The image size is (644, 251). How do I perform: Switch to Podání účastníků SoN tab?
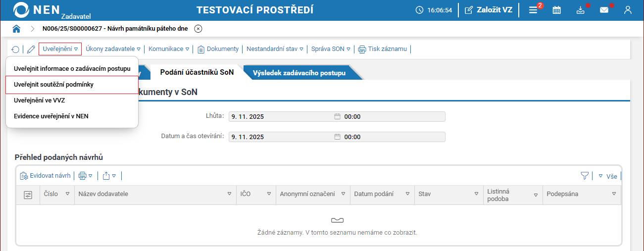click(197, 72)
